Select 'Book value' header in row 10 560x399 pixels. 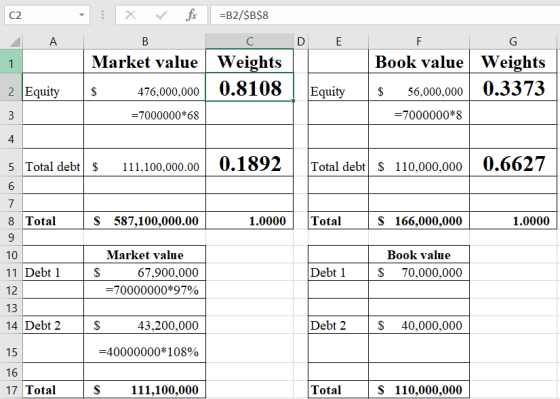(419, 255)
